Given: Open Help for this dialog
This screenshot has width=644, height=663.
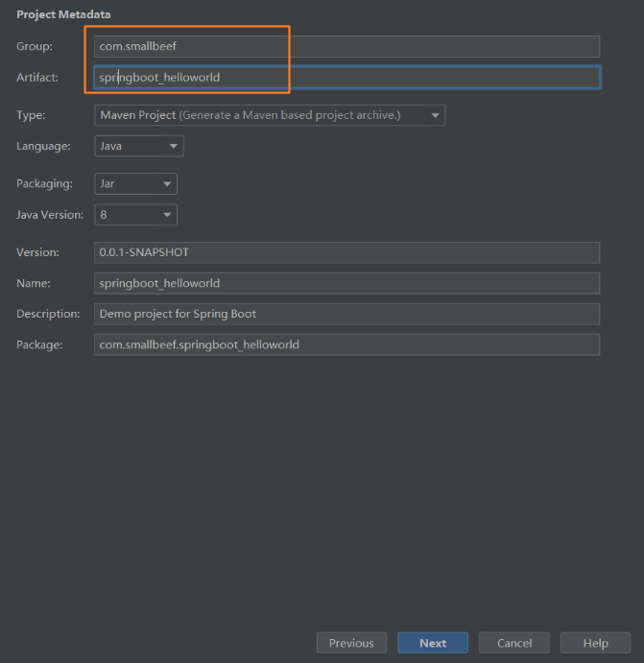Looking at the screenshot, I should click(x=595, y=643).
